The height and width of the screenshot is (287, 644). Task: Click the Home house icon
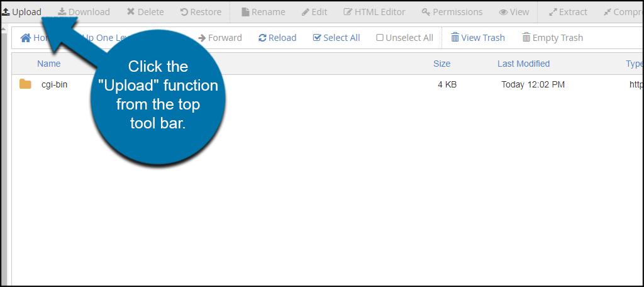click(26, 38)
